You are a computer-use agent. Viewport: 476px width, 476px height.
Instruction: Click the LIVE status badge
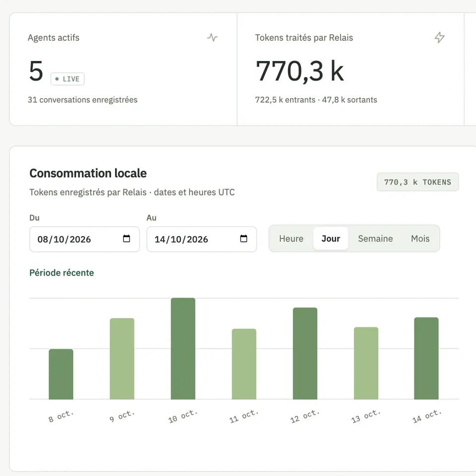67,79
